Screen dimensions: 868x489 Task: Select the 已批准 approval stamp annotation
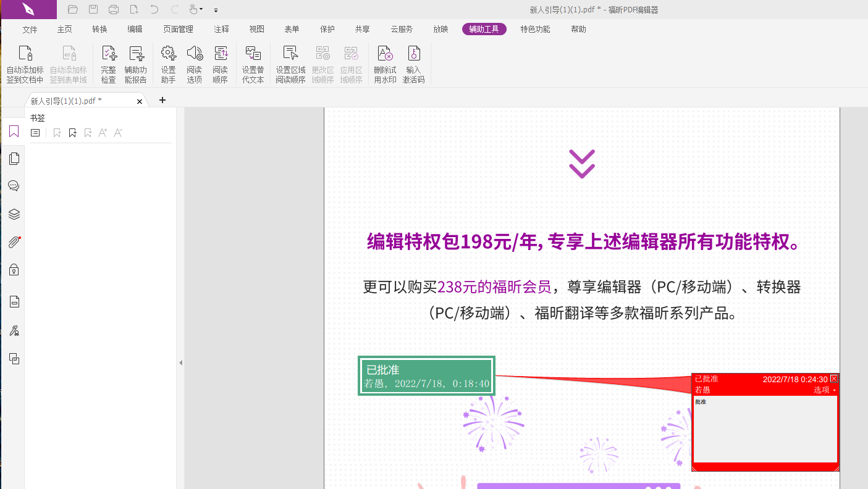(426, 375)
